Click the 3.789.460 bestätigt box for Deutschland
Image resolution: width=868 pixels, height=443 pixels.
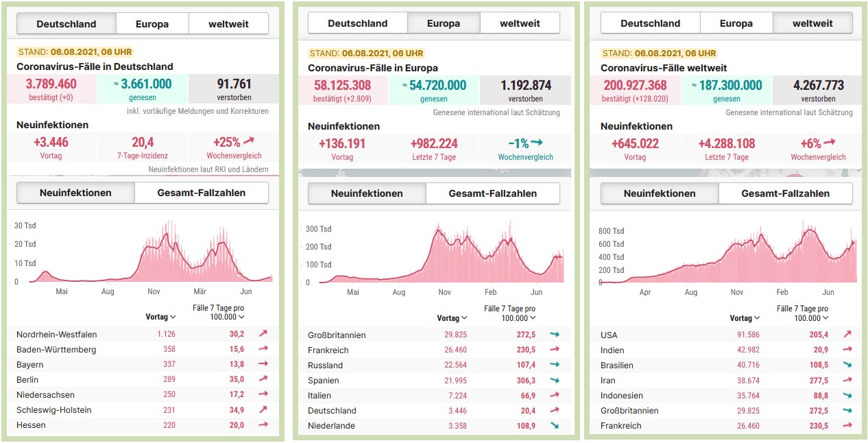pos(51,89)
